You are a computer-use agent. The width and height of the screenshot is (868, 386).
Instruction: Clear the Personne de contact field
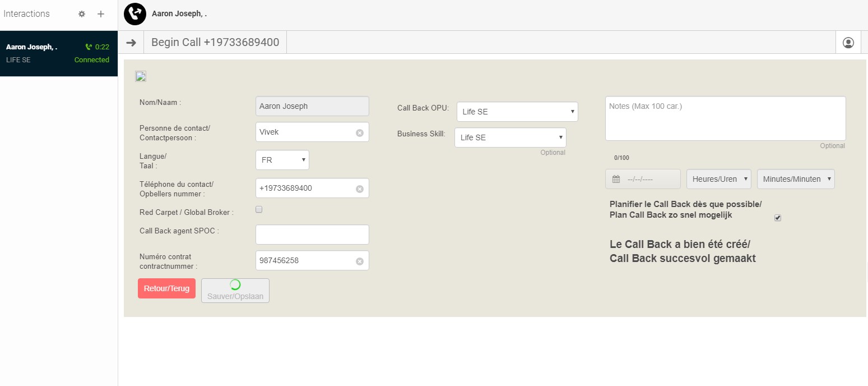(x=360, y=132)
